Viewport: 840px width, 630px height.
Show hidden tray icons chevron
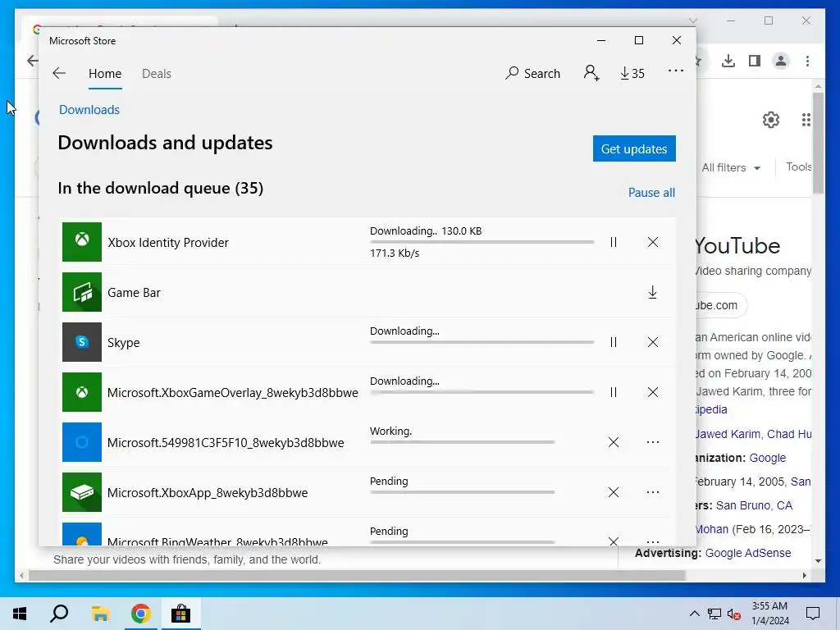[x=694, y=614]
